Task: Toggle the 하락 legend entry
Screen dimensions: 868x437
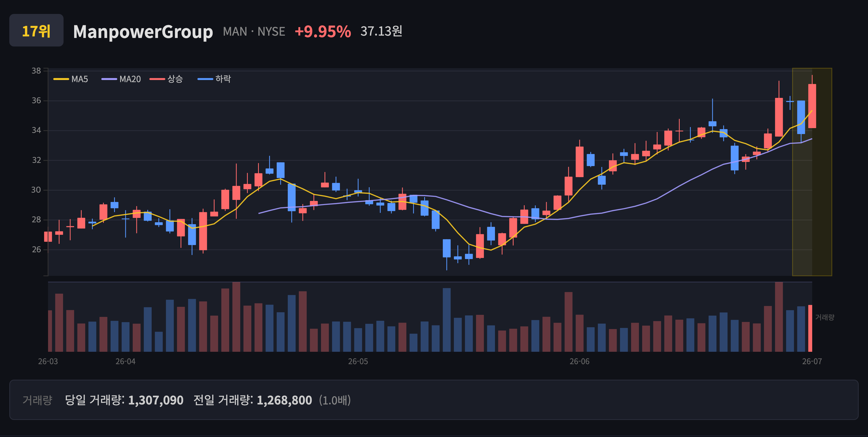Action: 214,79
